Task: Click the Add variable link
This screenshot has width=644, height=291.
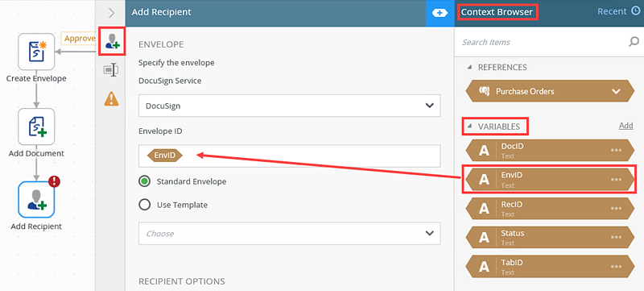Action: (626, 126)
